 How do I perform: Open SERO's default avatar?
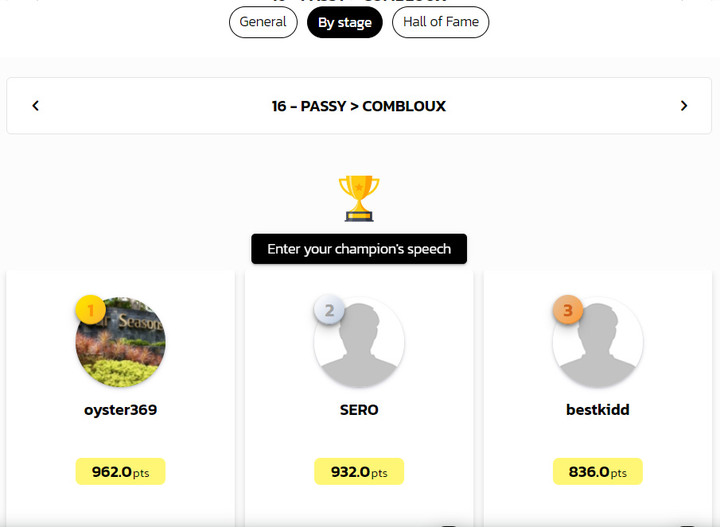(x=359, y=342)
